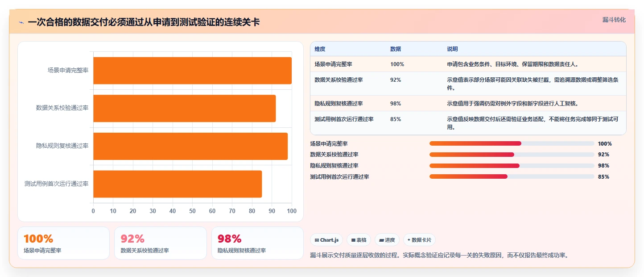This screenshot has height=277, width=644.
Task: Select the 进度 tag chip
Action: click(x=387, y=240)
